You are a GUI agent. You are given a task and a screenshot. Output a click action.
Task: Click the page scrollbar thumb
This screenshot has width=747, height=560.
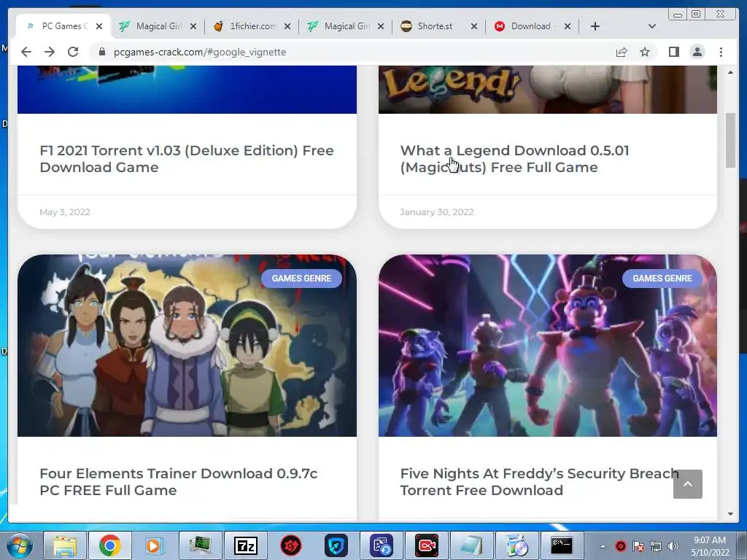730,140
